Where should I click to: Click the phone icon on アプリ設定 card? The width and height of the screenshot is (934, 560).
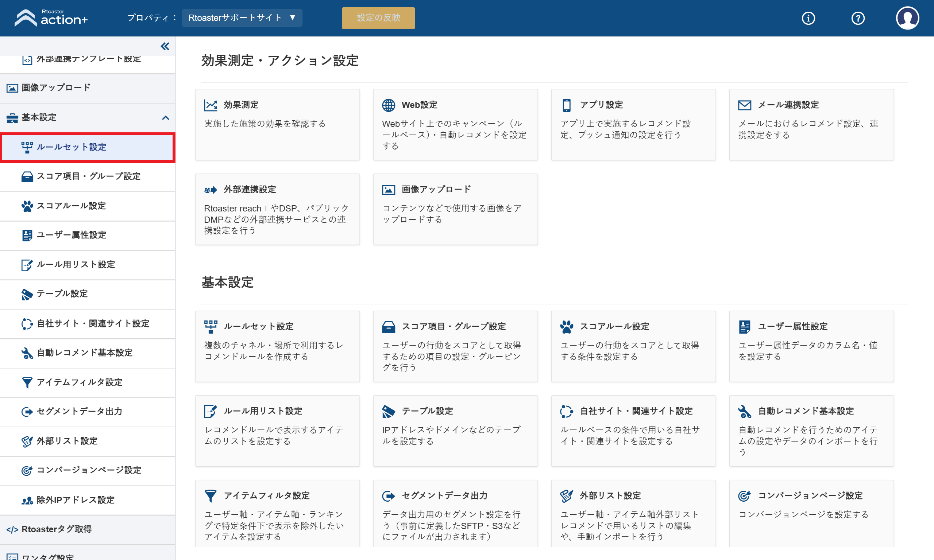coord(567,105)
